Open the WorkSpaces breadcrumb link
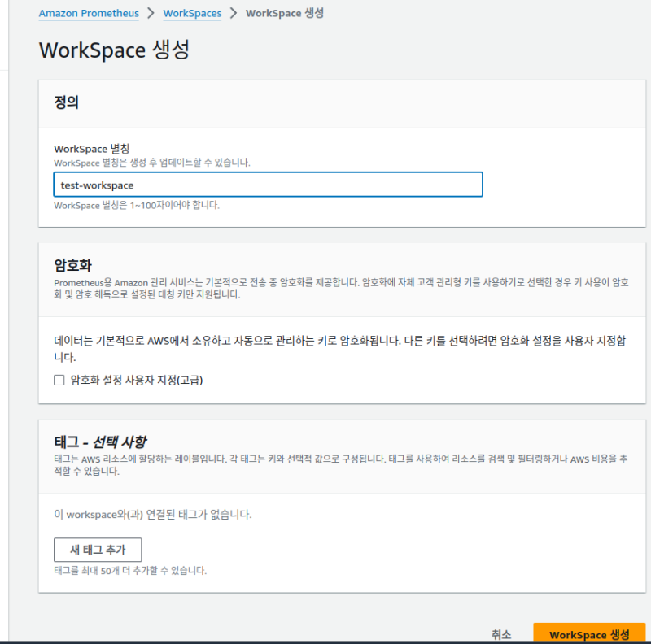The image size is (651, 644). [x=192, y=13]
